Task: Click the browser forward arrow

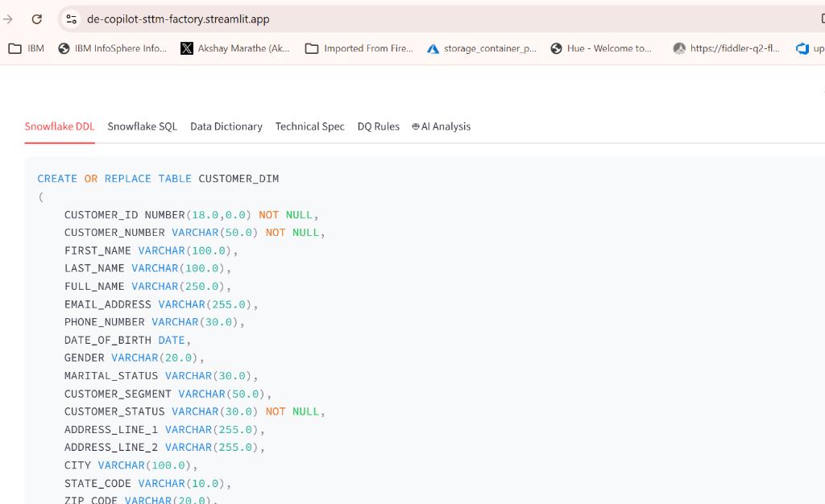Action: pyautogui.click(x=8, y=19)
